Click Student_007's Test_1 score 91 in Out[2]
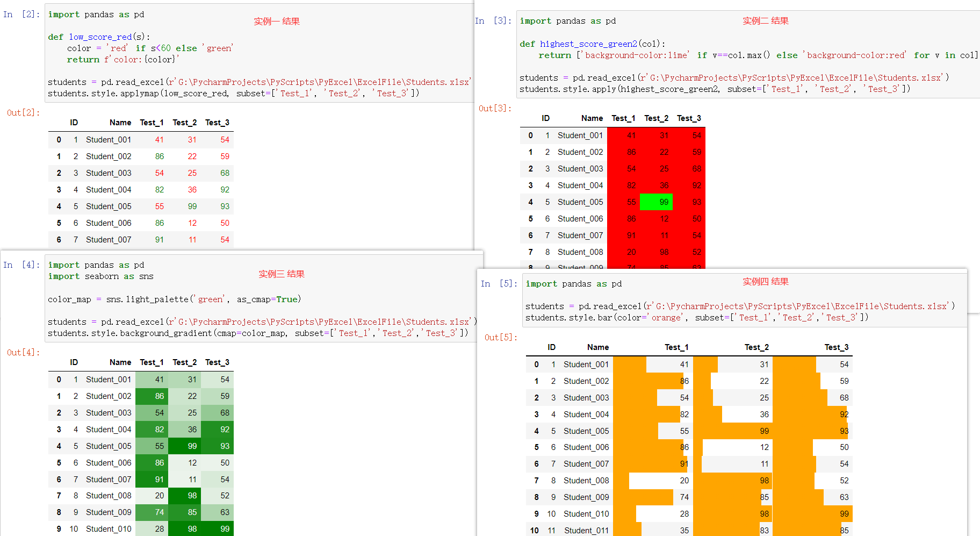 [160, 240]
